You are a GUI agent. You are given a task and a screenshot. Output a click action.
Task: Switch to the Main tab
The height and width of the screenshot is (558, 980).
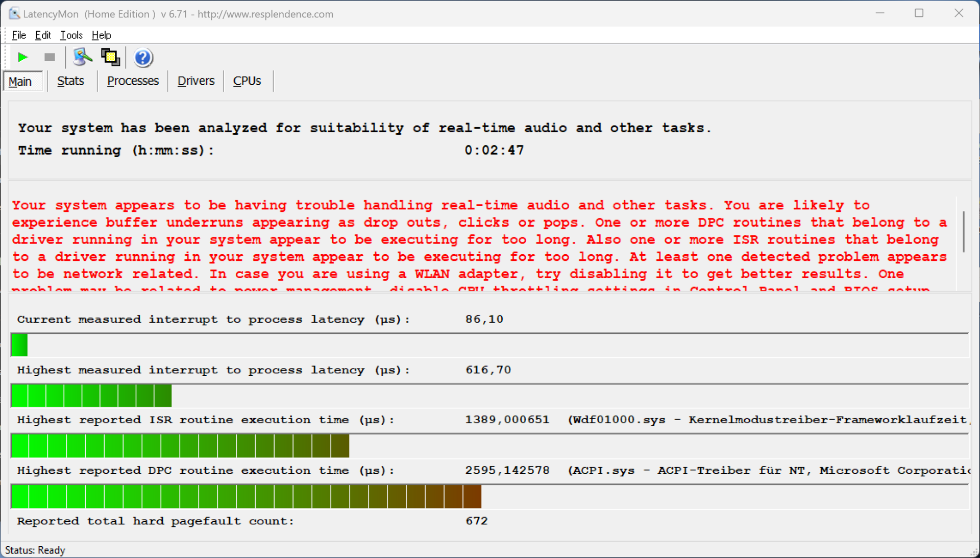click(20, 82)
